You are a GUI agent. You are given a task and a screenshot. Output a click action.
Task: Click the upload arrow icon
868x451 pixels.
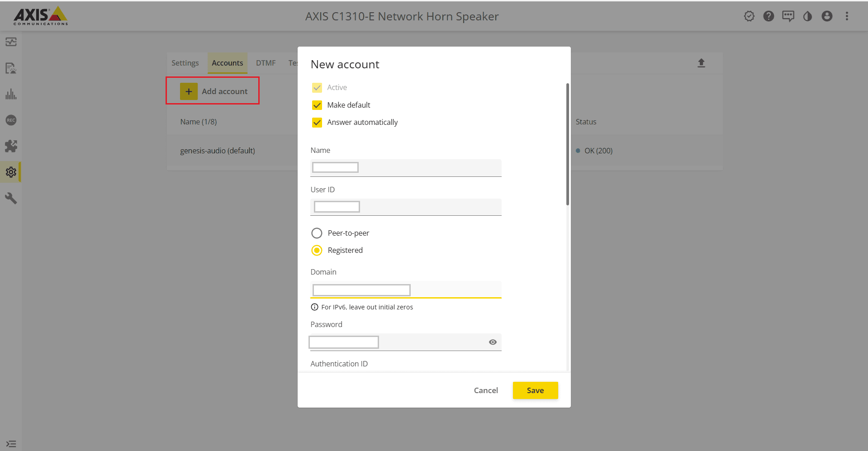pyautogui.click(x=701, y=63)
